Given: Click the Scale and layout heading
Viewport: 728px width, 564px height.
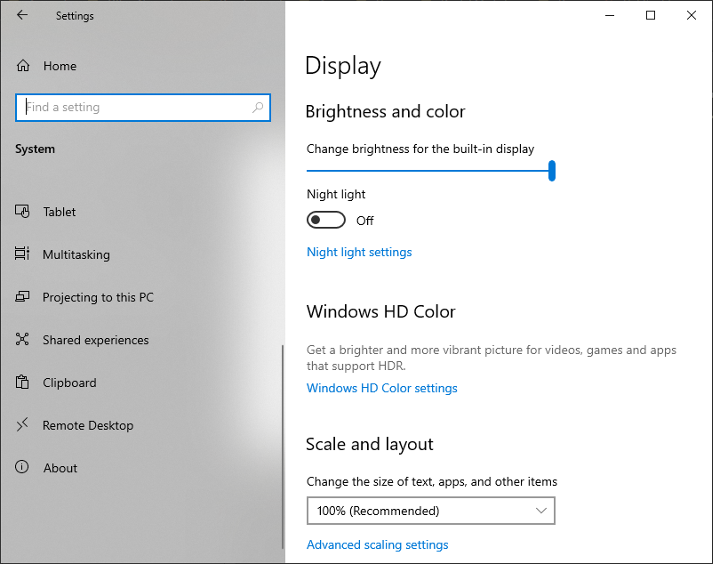Looking at the screenshot, I should (x=369, y=445).
